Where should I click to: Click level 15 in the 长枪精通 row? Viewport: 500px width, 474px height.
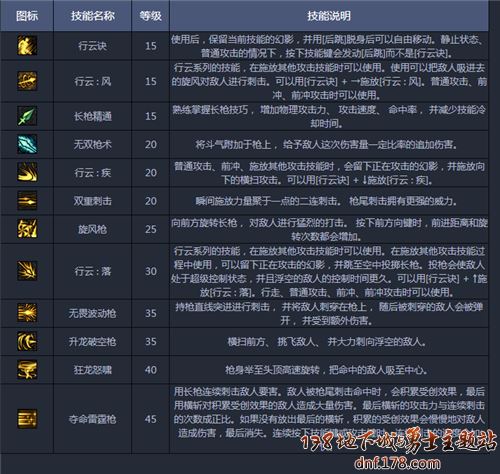pyautogui.click(x=151, y=116)
